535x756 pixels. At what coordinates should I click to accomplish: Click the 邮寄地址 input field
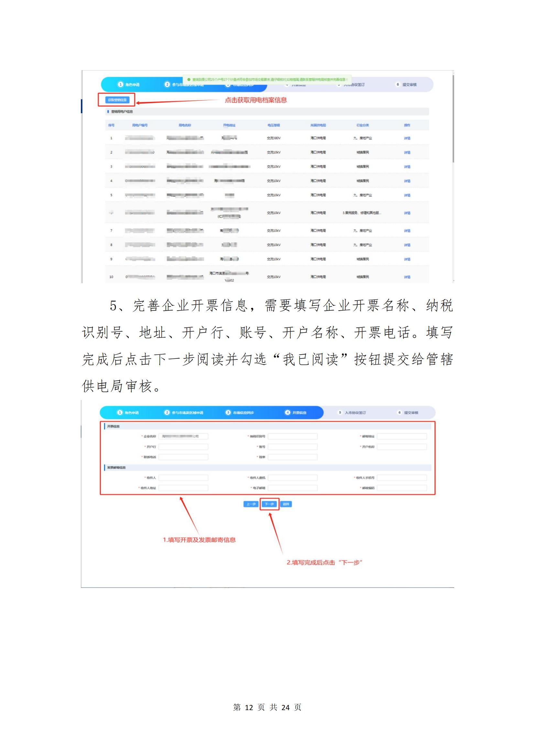click(x=402, y=436)
